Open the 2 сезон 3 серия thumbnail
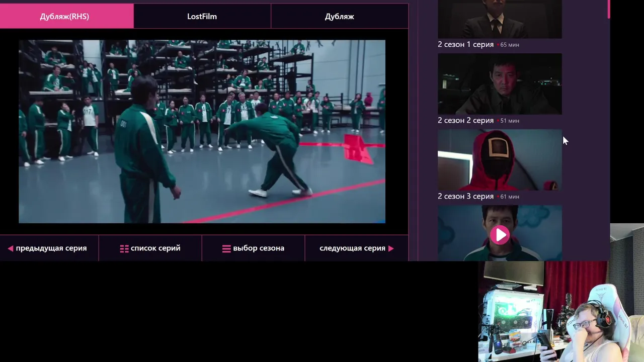 click(500, 160)
